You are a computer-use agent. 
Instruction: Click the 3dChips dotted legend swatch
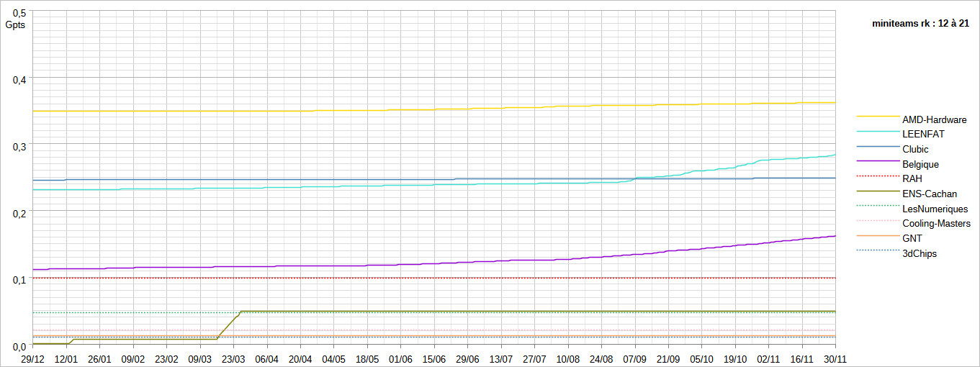coord(877,250)
